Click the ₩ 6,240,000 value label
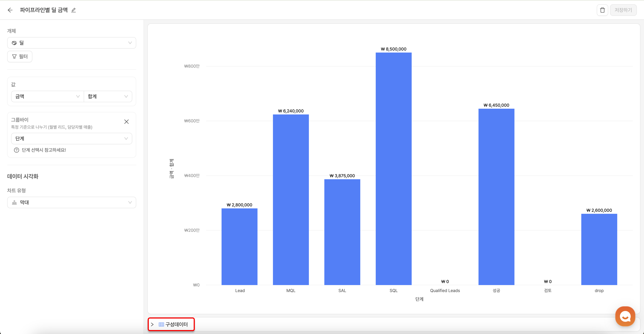The height and width of the screenshot is (334, 644). [x=291, y=111]
